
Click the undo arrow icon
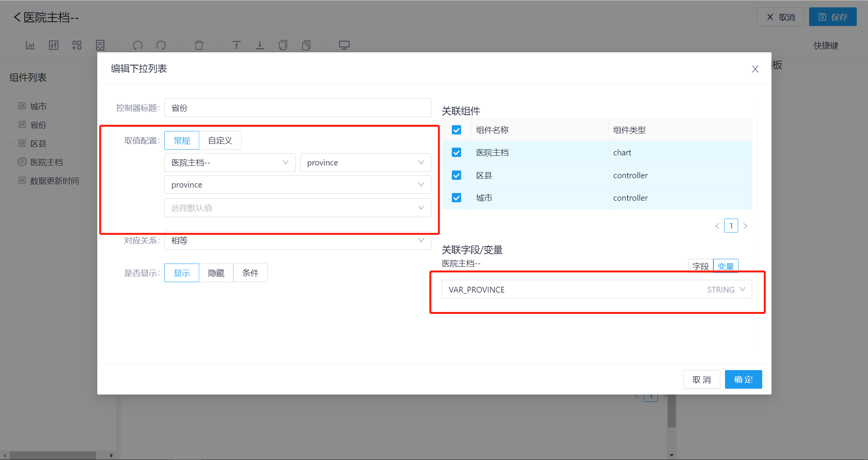pyautogui.click(x=138, y=45)
